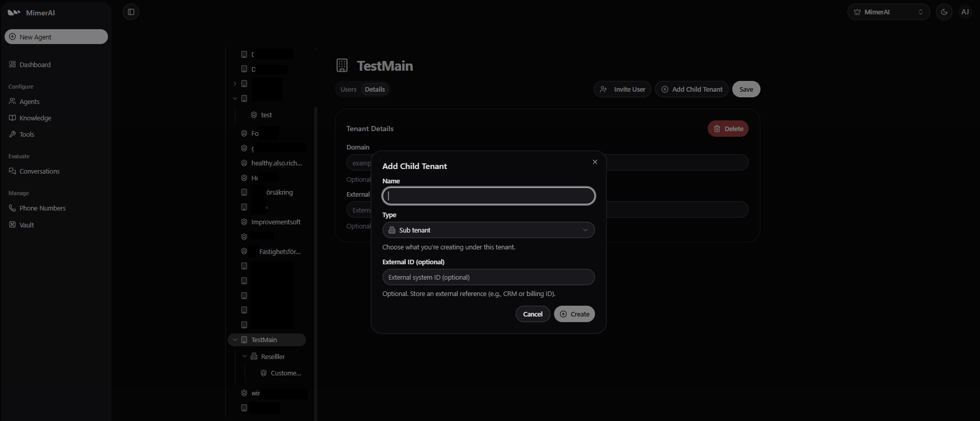Open the AJ user avatar menu
The height and width of the screenshot is (421, 980).
point(965,12)
